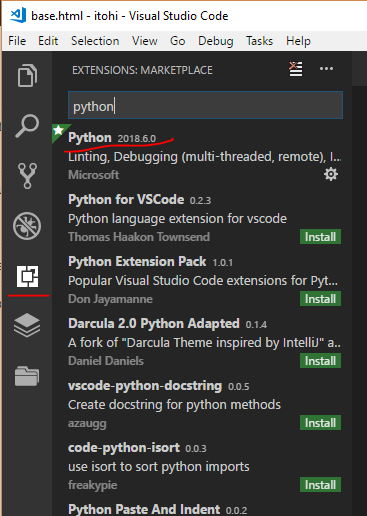Click the Thomas Haakon Townsend publisher name
Image resolution: width=367 pixels, height=516 pixels.
(139, 237)
